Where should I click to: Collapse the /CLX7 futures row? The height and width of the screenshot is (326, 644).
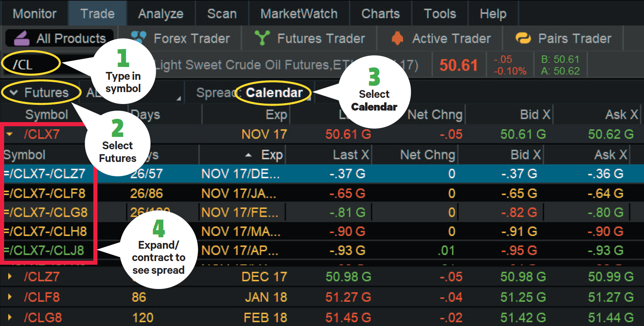(x=10, y=134)
